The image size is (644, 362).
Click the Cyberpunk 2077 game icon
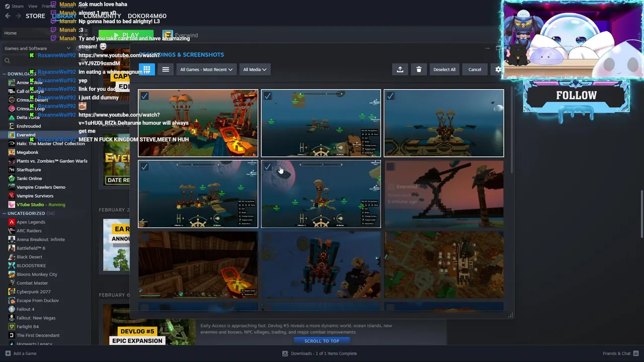tap(12, 292)
